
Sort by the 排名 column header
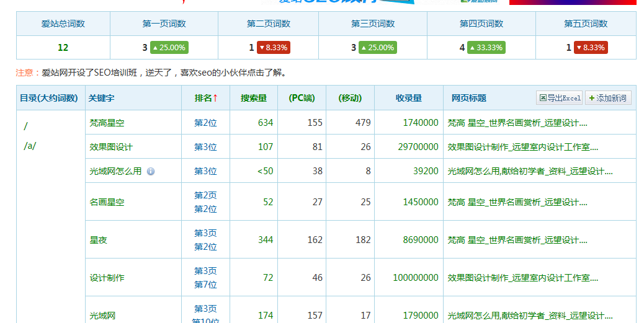(x=206, y=98)
